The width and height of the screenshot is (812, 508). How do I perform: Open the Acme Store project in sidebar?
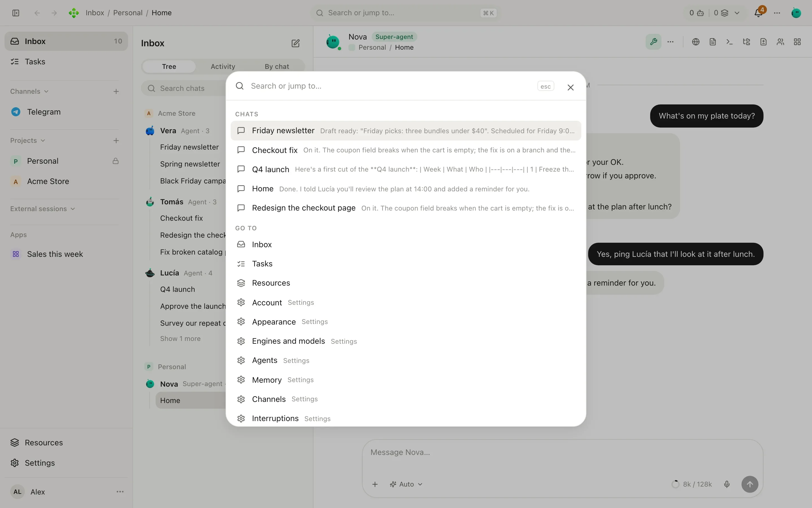tap(66, 181)
